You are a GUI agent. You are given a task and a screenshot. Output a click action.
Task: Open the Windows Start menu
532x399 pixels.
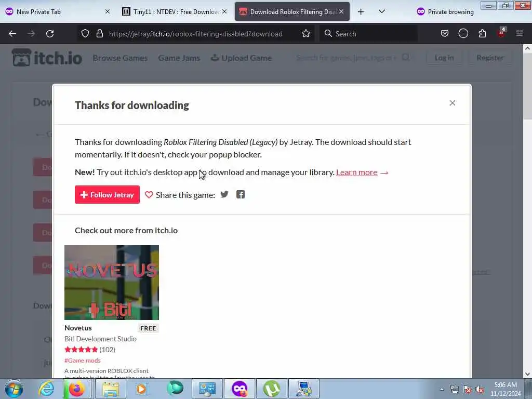[x=14, y=389]
